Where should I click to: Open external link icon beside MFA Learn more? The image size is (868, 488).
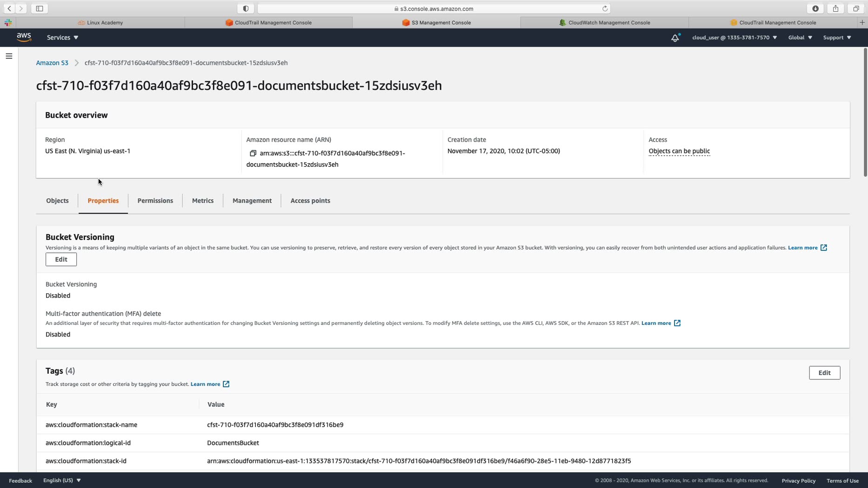click(677, 323)
